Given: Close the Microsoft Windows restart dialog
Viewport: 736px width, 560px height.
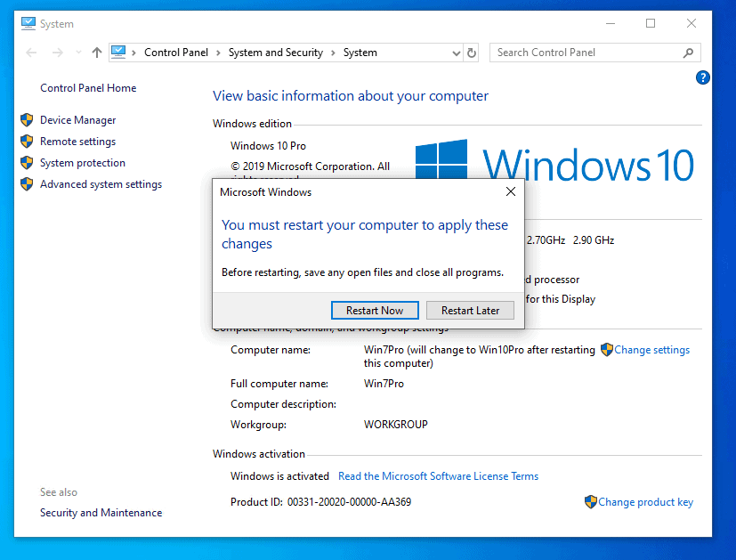Looking at the screenshot, I should (x=510, y=191).
